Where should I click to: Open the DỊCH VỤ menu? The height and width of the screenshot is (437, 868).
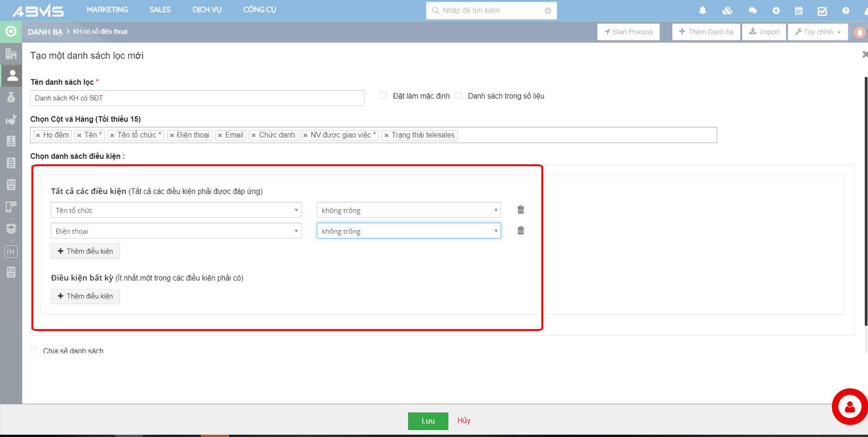[x=207, y=10]
